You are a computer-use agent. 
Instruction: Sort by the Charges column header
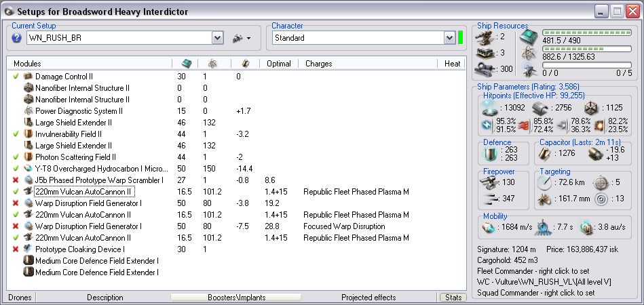pyautogui.click(x=319, y=64)
